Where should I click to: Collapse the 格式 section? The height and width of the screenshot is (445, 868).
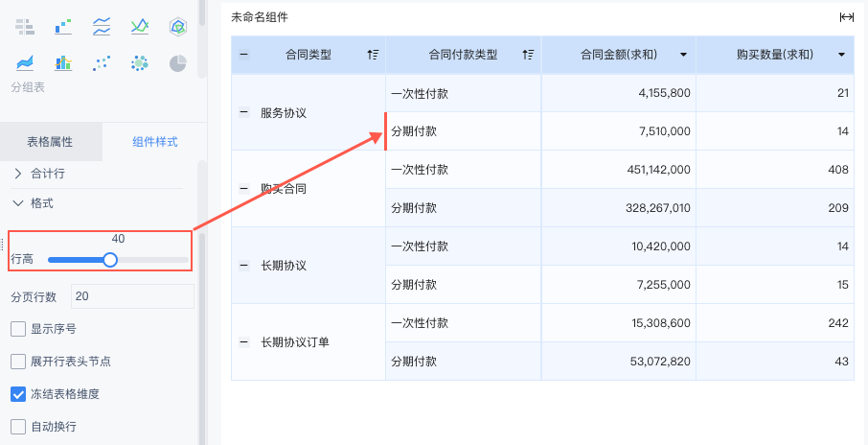(18, 203)
